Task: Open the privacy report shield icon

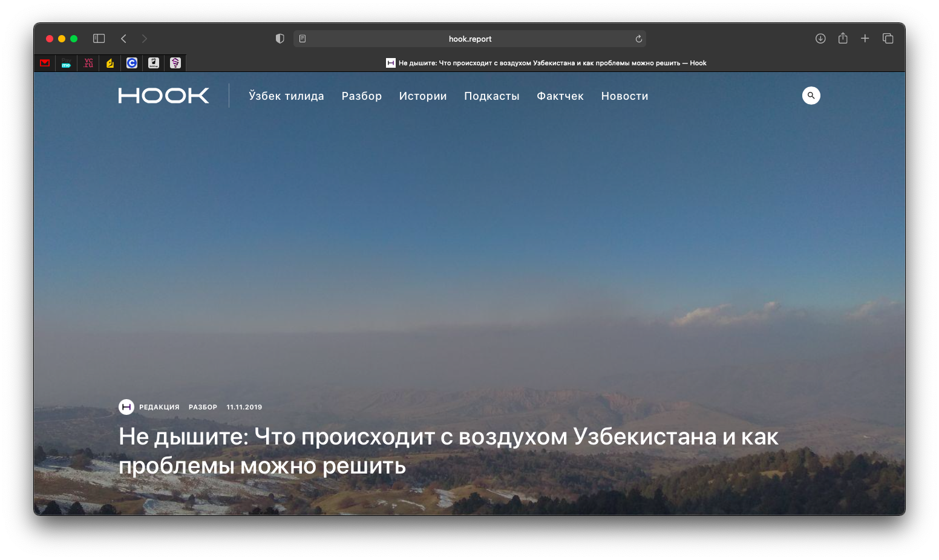Action: point(280,39)
